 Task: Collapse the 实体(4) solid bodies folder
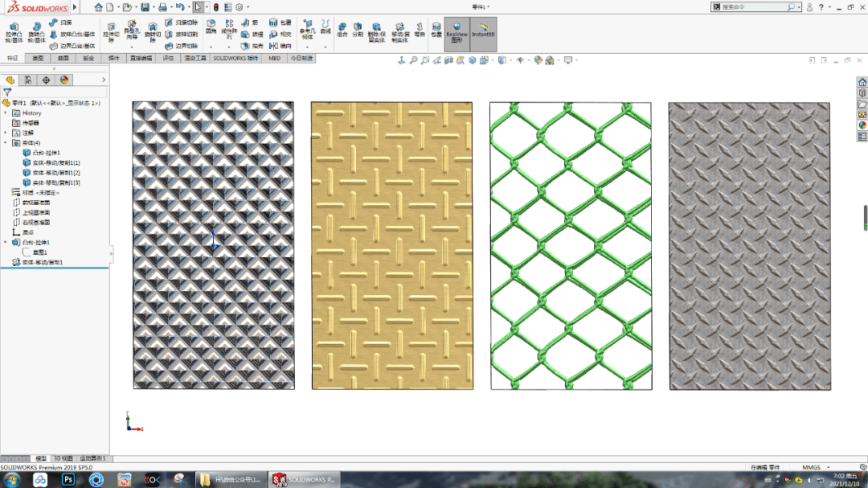point(6,142)
